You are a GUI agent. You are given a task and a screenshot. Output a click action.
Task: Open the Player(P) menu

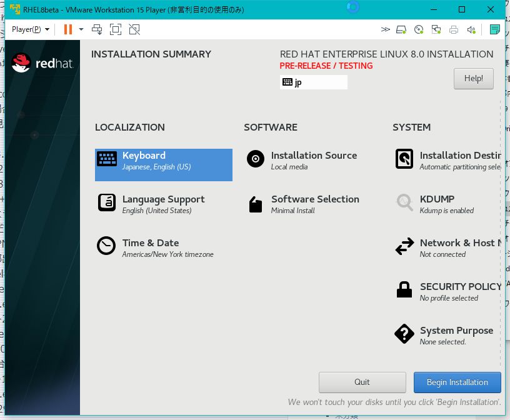coord(31,29)
